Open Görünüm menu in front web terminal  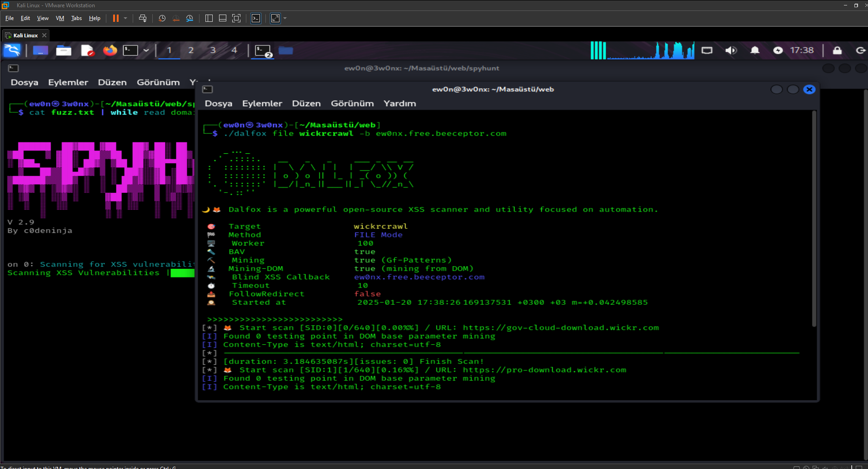[x=352, y=103]
